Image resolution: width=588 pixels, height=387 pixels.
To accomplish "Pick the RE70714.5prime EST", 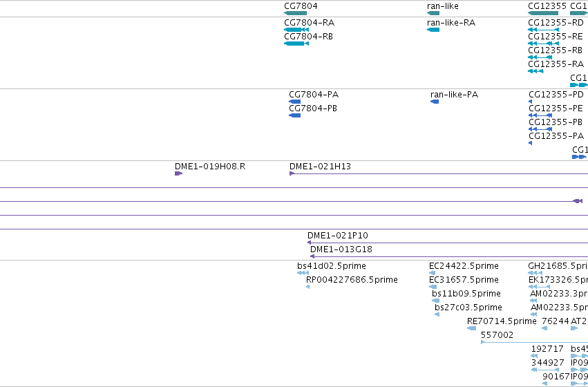I will (x=471, y=328).
